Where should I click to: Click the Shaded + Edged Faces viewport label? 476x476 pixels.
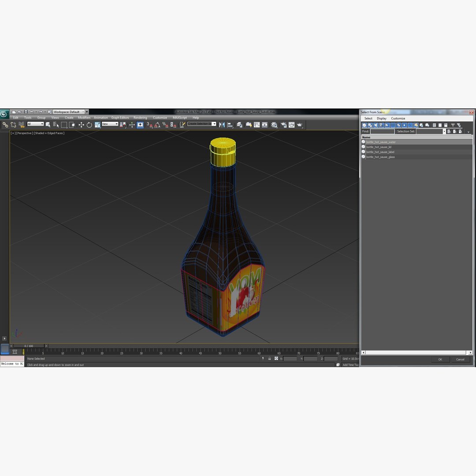[49, 133]
